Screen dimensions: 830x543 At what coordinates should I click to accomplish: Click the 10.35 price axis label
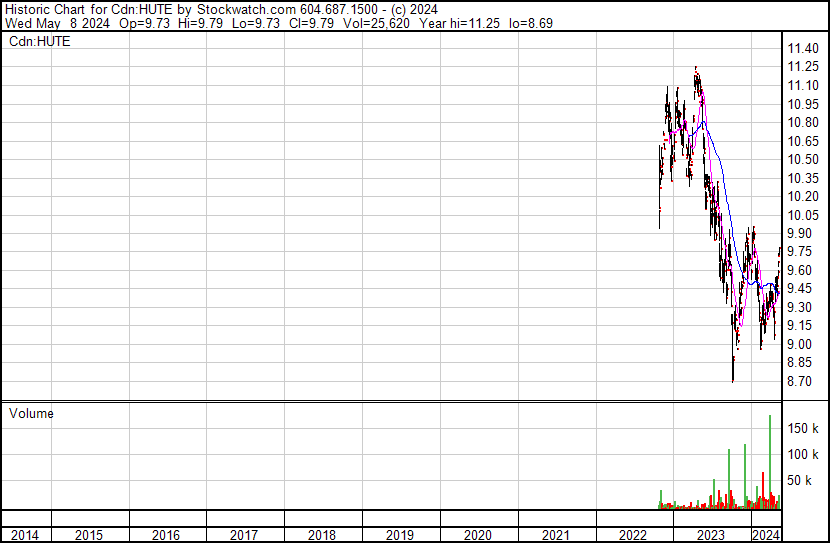803,178
